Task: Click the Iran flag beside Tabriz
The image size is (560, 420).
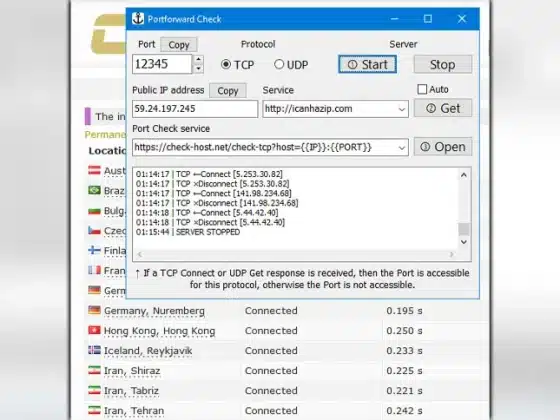Action: (94, 390)
